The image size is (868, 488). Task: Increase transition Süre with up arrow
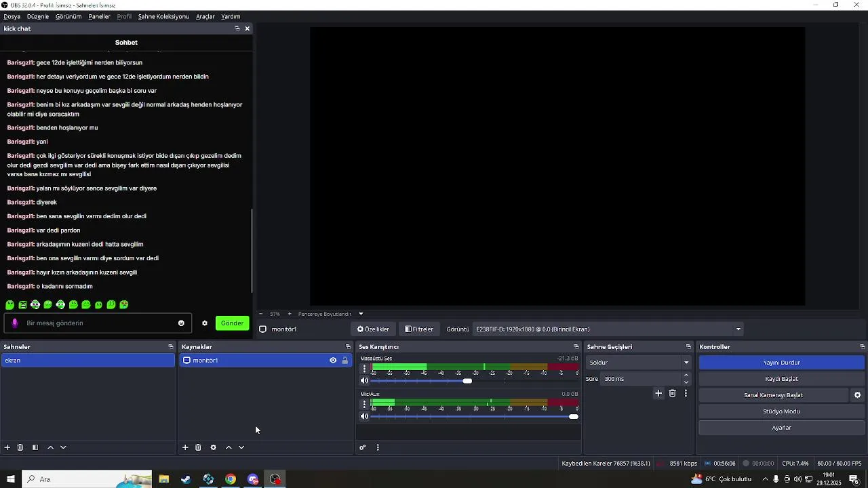coord(686,375)
